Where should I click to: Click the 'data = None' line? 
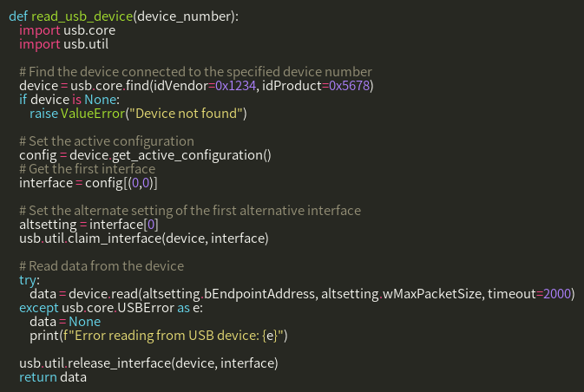coord(65,322)
